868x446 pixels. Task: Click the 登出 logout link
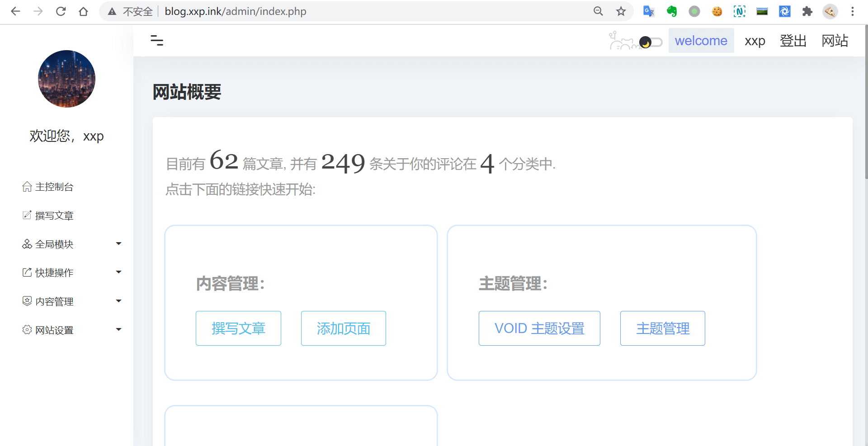(x=793, y=41)
